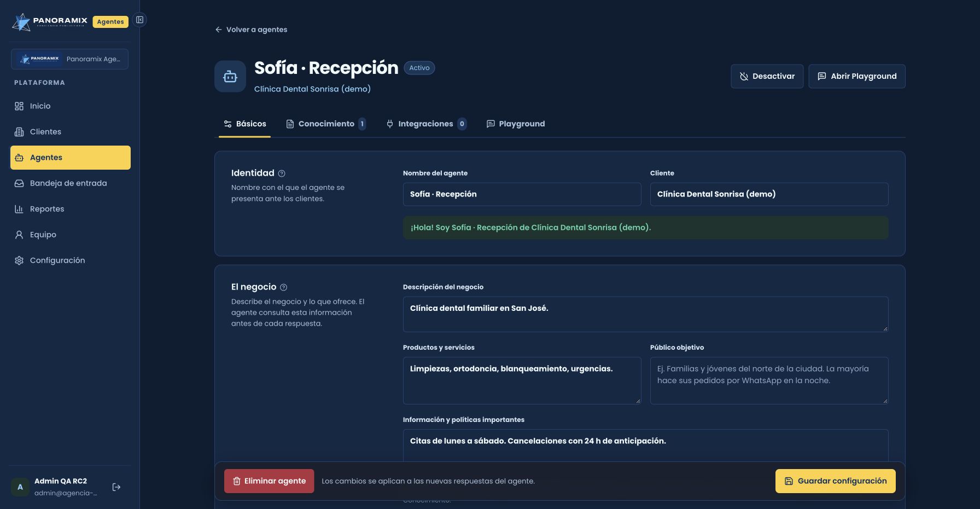The height and width of the screenshot is (509, 980).
Task: Click the Cliente field
Action: [x=769, y=194]
